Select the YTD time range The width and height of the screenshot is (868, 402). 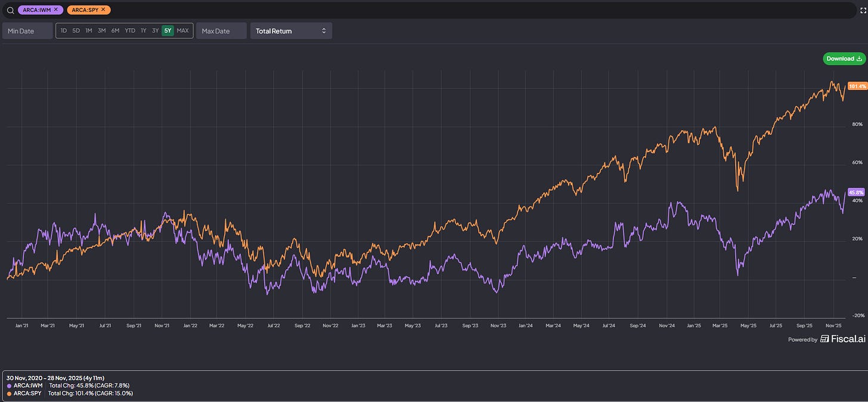click(x=129, y=30)
